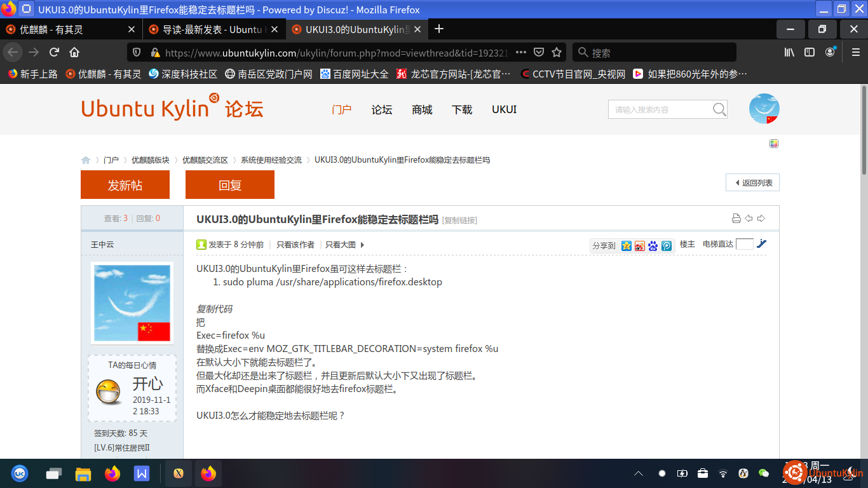
Task: Open Firefox account avatar icon in toolbar
Action: [x=830, y=52]
